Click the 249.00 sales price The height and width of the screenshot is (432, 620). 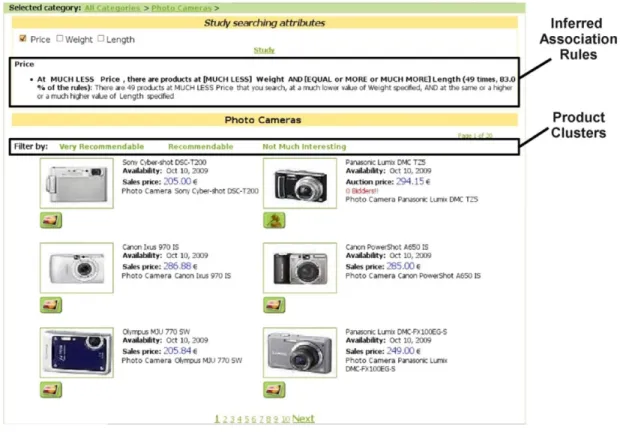click(401, 351)
